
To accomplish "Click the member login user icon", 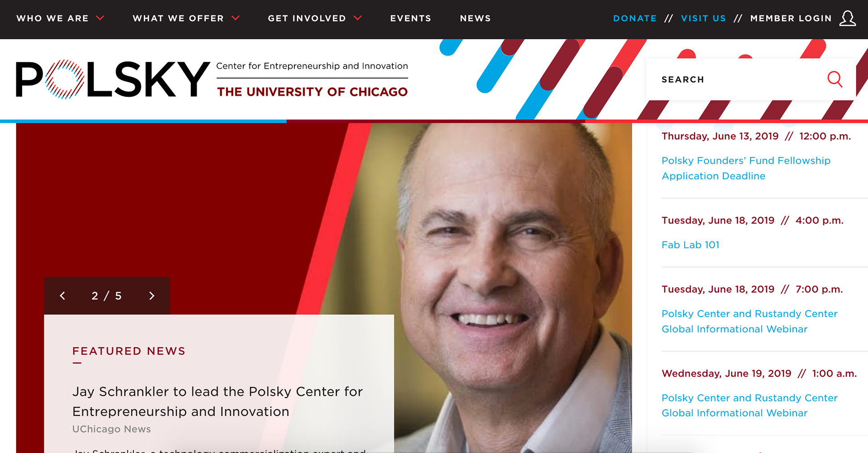I will point(848,19).
